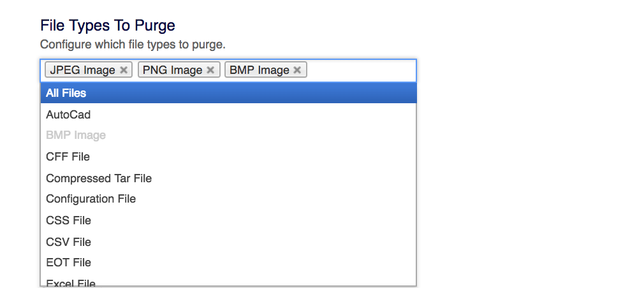644x288 pixels.
Task: Select CSS File from the list
Action: (68, 220)
